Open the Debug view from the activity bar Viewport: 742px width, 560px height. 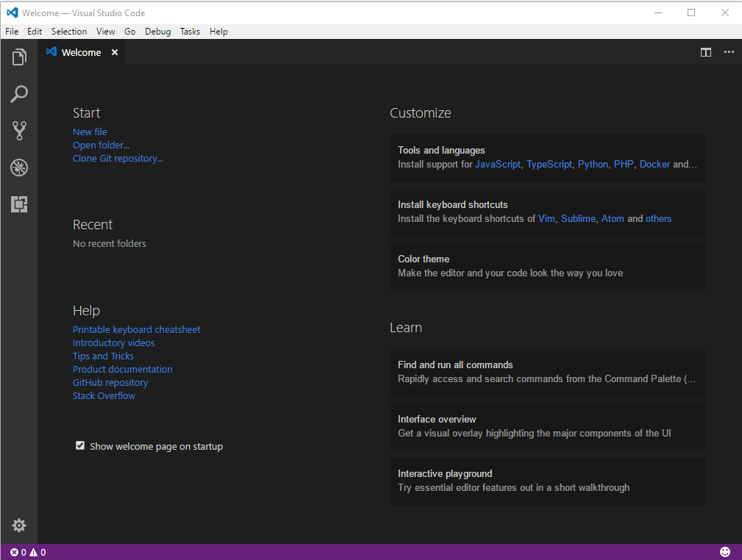tap(18, 167)
